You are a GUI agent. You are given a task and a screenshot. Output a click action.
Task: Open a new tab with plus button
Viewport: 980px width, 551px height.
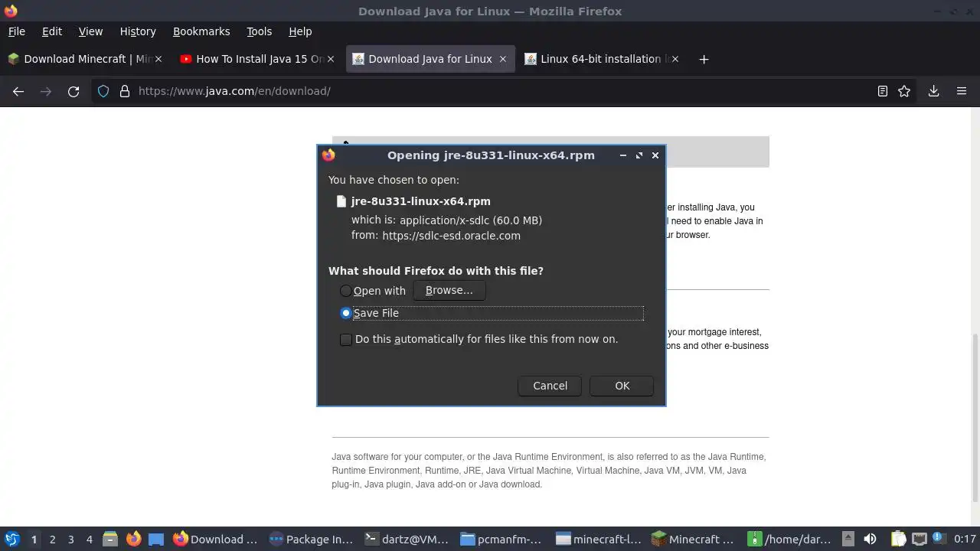tap(704, 59)
